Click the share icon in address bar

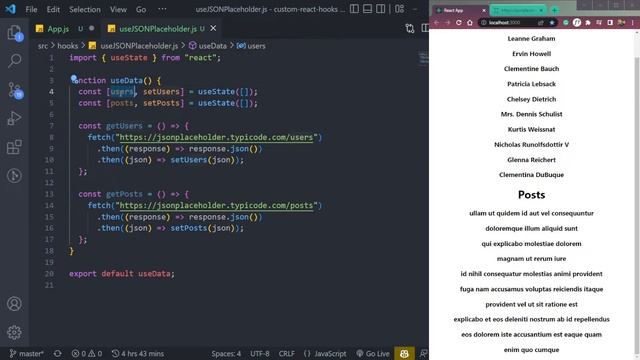tap(541, 23)
